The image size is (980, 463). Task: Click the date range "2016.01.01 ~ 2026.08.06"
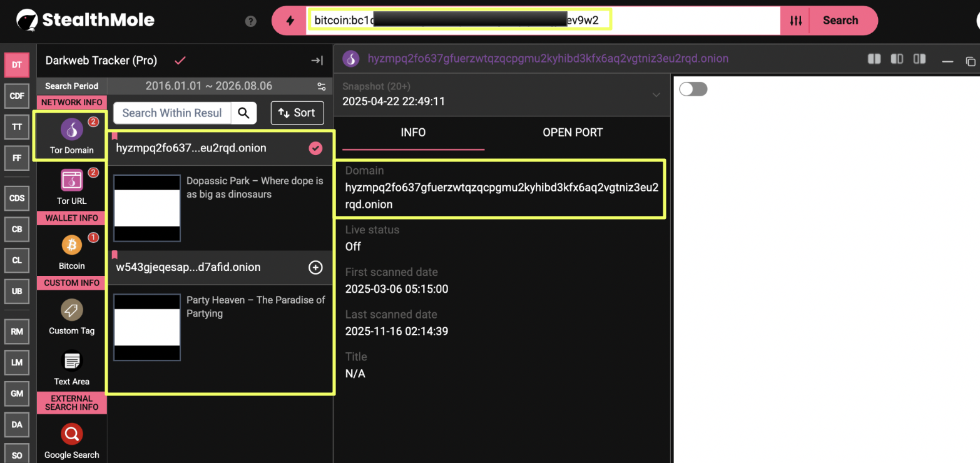click(209, 86)
